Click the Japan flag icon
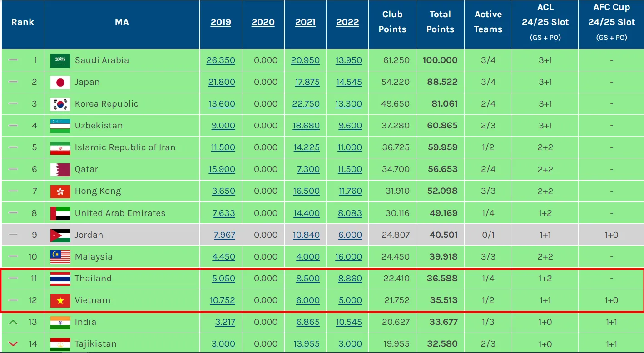 [x=60, y=82]
